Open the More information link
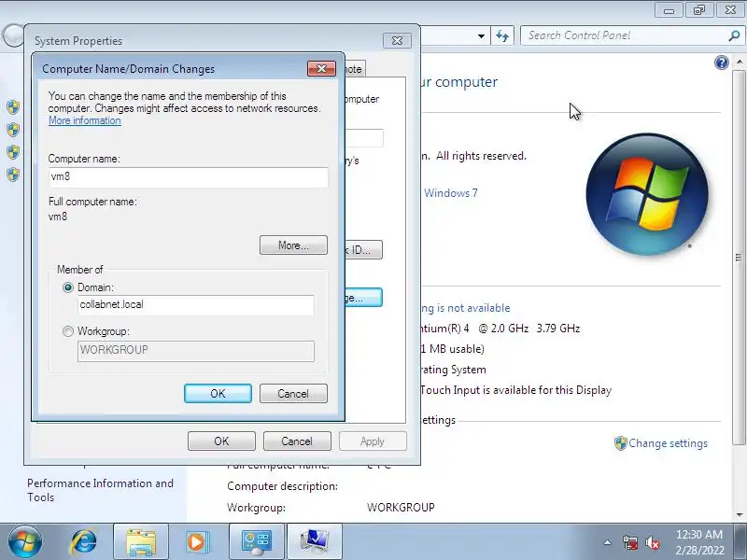Viewport: 747px width, 560px height. [85, 120]
